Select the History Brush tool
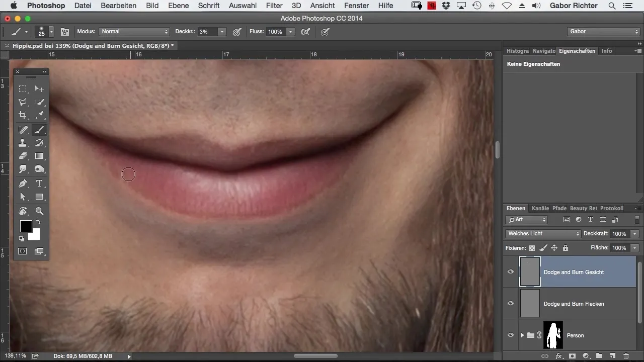Image resolution: width=644 pixels, height=362 pixels. coord(39,143)
